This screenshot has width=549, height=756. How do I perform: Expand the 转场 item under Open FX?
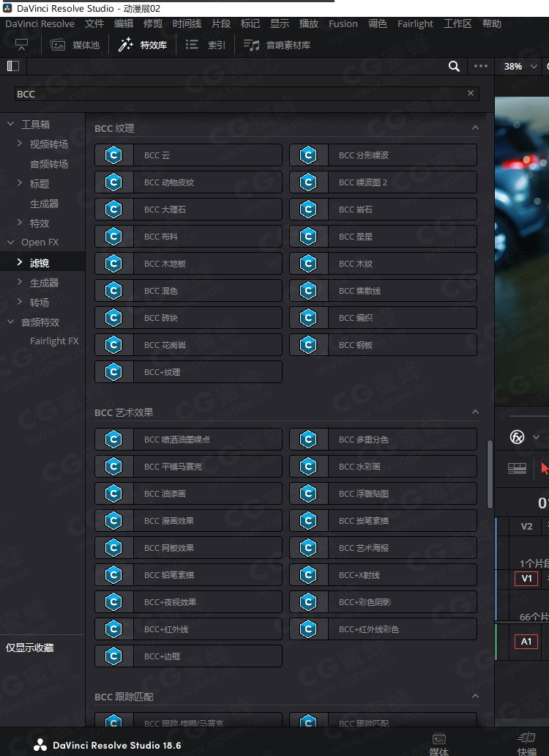(x=20, y=301)
